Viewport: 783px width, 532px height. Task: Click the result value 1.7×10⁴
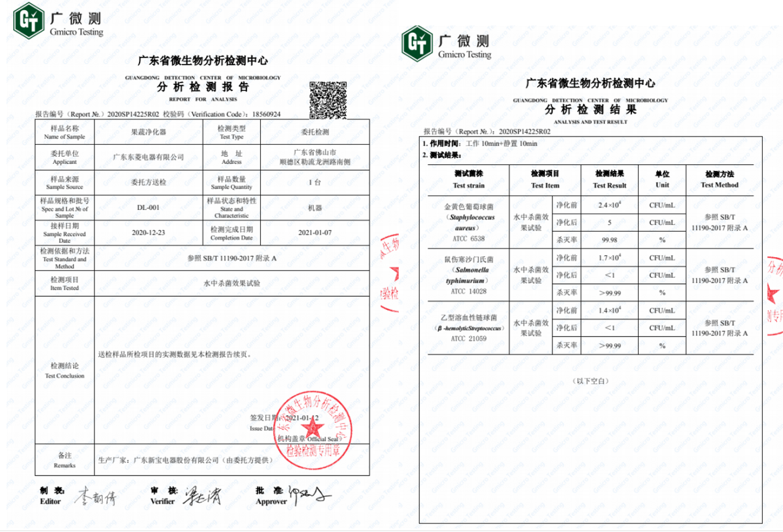[609, 258]
